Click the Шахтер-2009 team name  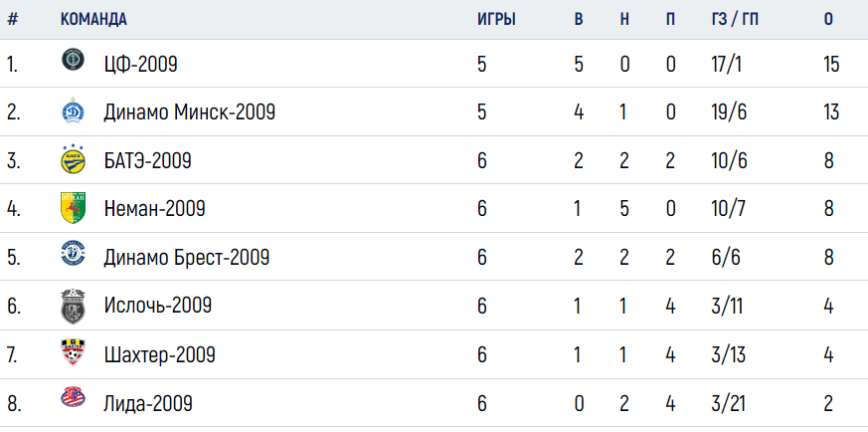point(159,355)
